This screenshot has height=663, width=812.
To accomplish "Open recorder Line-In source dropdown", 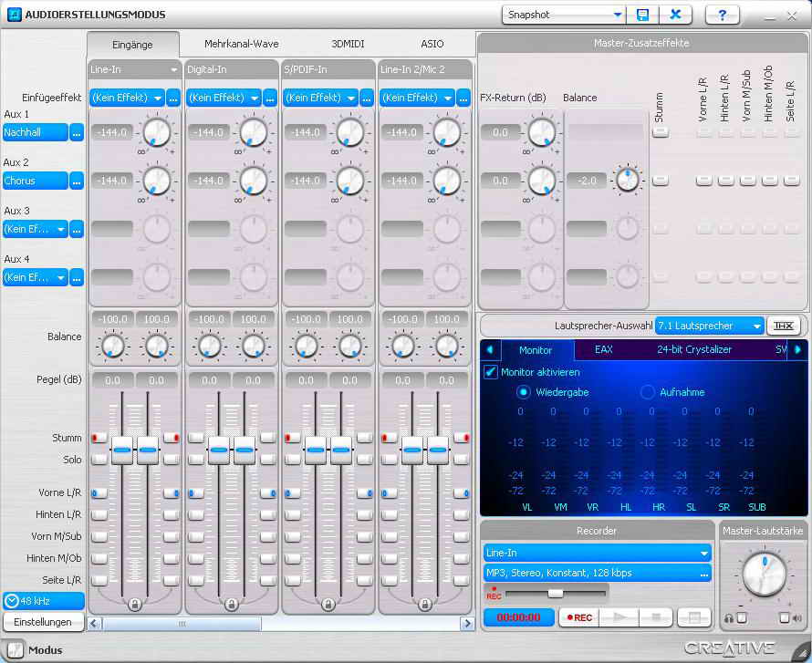I will point(597,553).
